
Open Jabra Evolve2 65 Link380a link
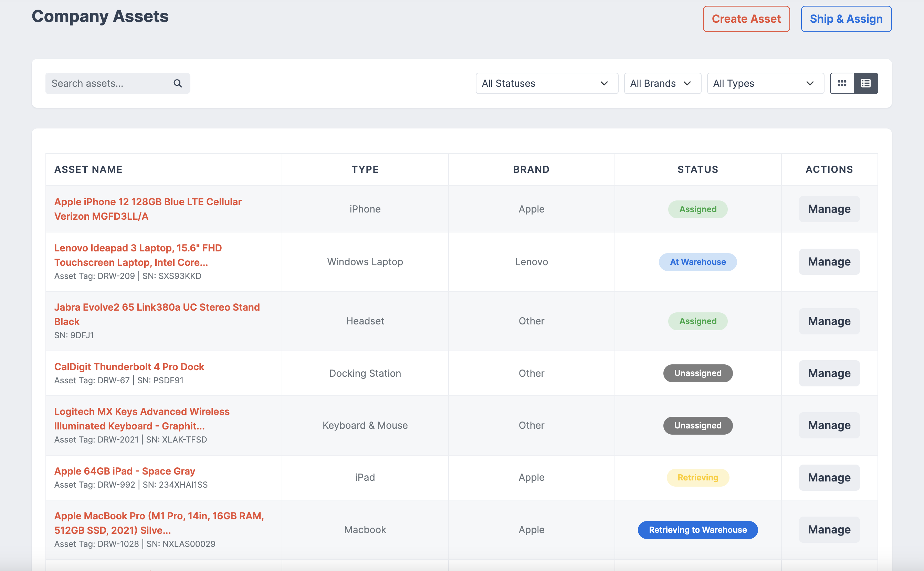click(157, 314)
